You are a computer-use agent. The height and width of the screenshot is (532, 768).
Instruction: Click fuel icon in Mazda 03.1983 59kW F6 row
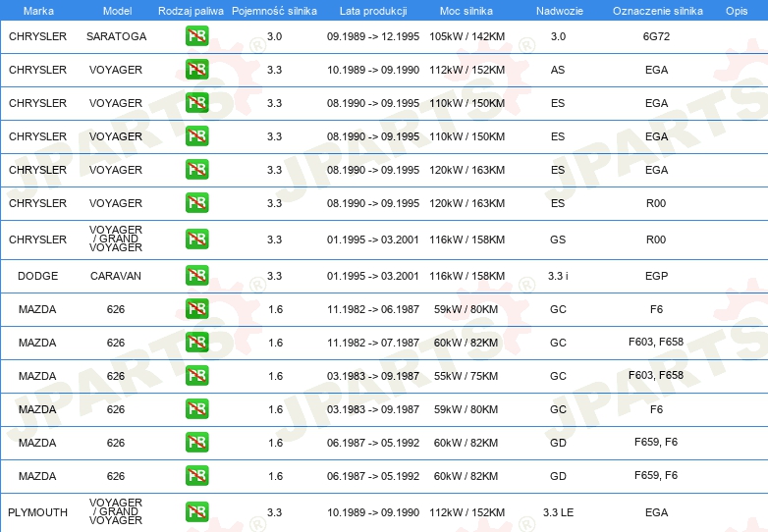click(196, 408)
